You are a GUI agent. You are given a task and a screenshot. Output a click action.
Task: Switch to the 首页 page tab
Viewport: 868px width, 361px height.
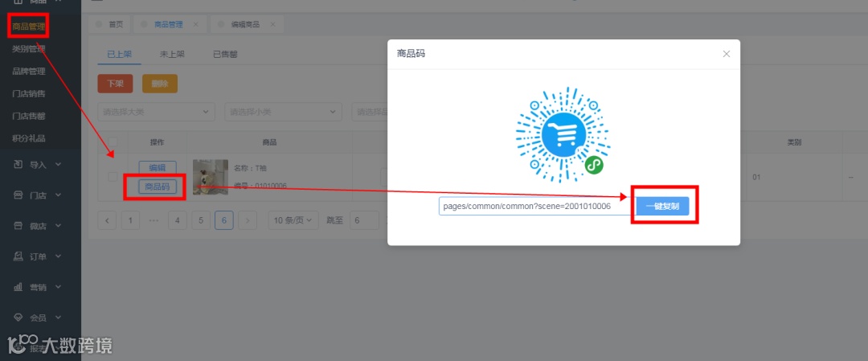[x=109, y=24]
